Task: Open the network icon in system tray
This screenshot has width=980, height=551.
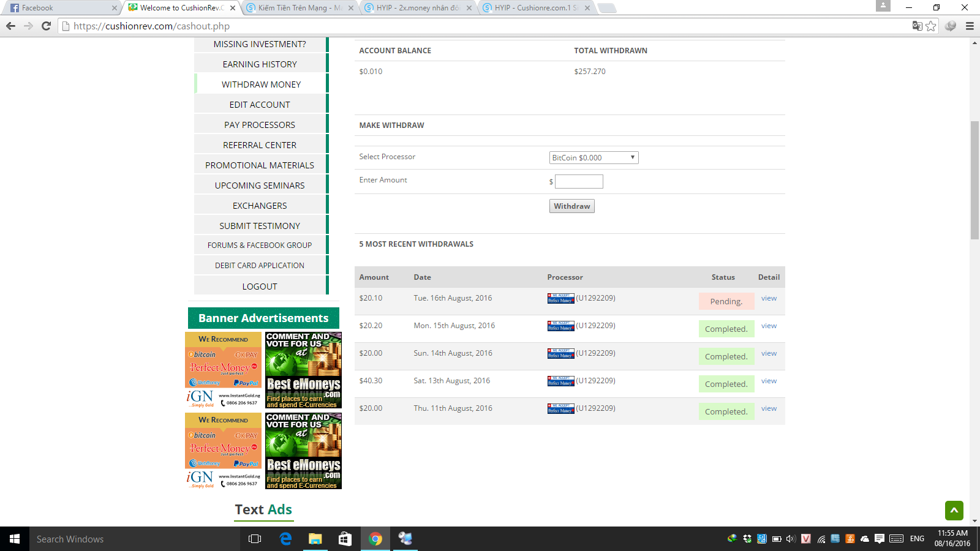Action: point(821,539)
